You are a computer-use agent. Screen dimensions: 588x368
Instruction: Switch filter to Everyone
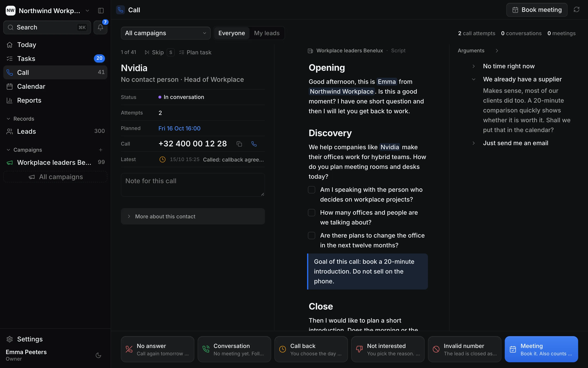pos(232,33)
